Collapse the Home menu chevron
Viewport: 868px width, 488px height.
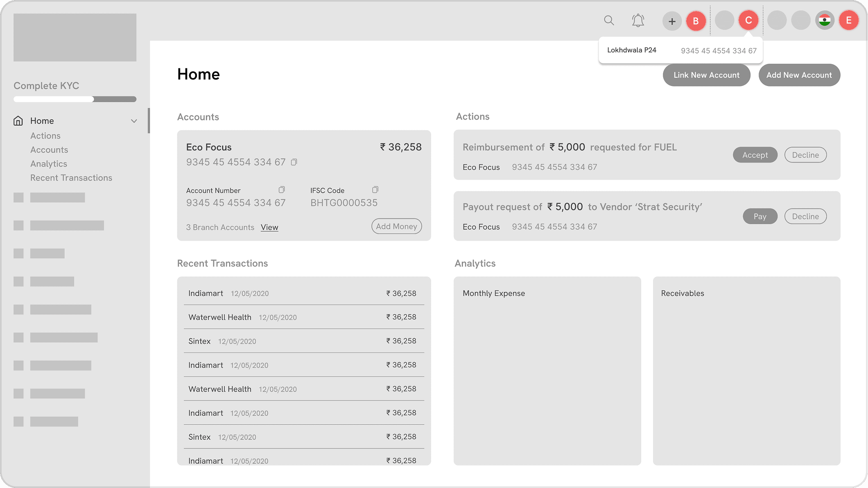pyautogui.click(x=134, y=121)
